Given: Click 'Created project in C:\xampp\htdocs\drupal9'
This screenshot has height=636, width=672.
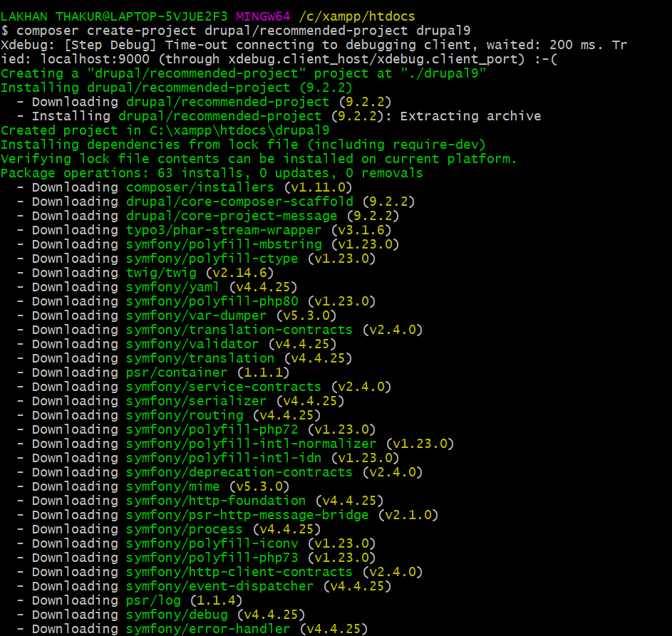Looking at the screenshot, I should pos(165,130).
